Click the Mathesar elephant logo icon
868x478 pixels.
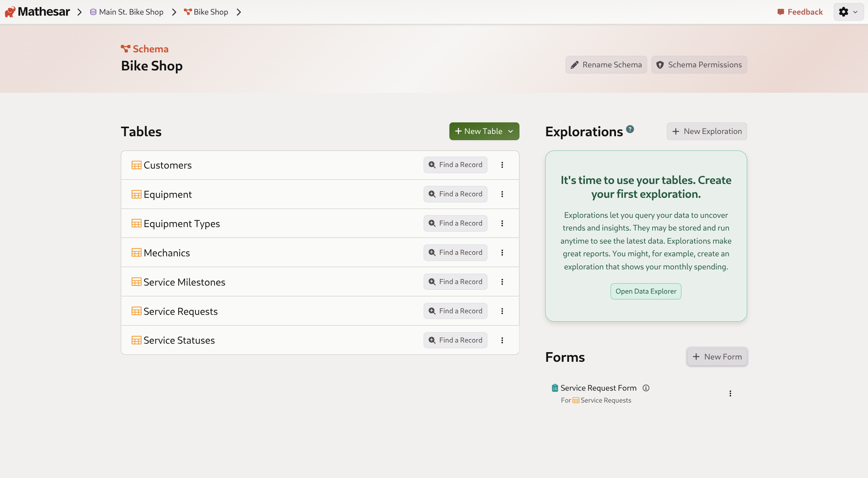click(x=10, y=12)
